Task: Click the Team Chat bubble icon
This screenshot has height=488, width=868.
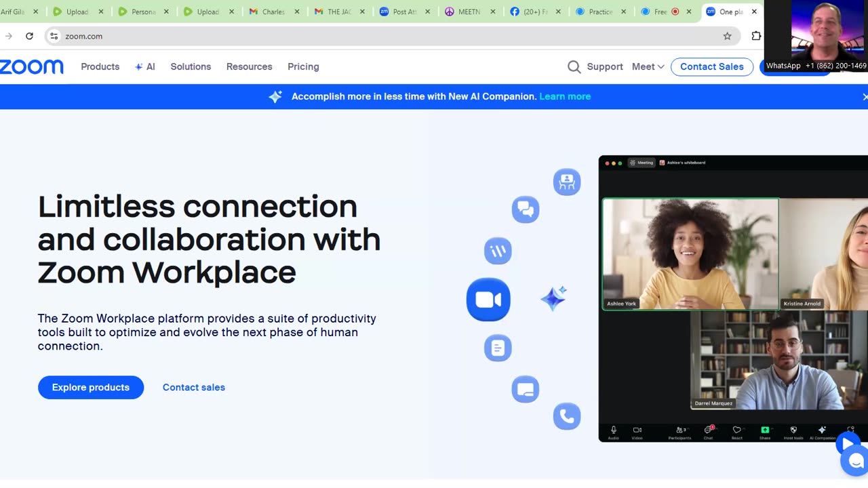Action: point(526,209)
